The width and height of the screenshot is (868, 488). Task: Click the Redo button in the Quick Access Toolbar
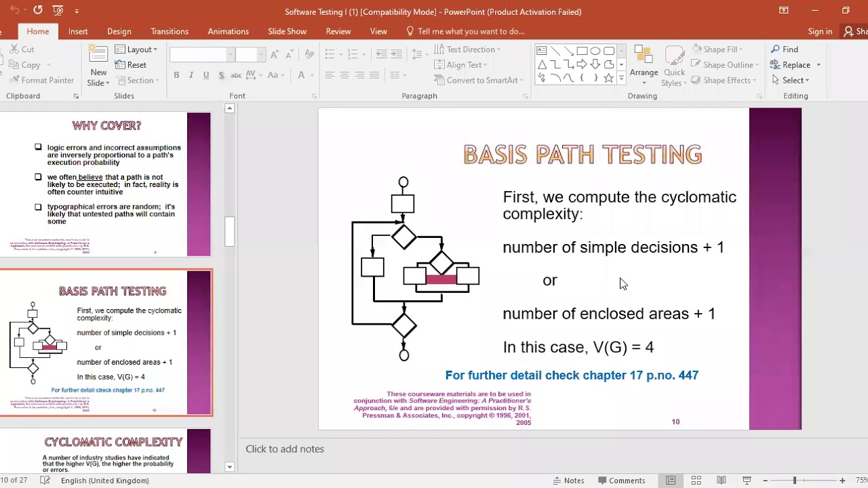point(37,11)
